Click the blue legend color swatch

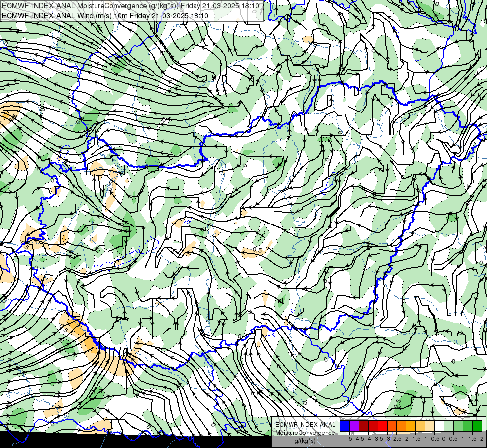tap(345, 426)
